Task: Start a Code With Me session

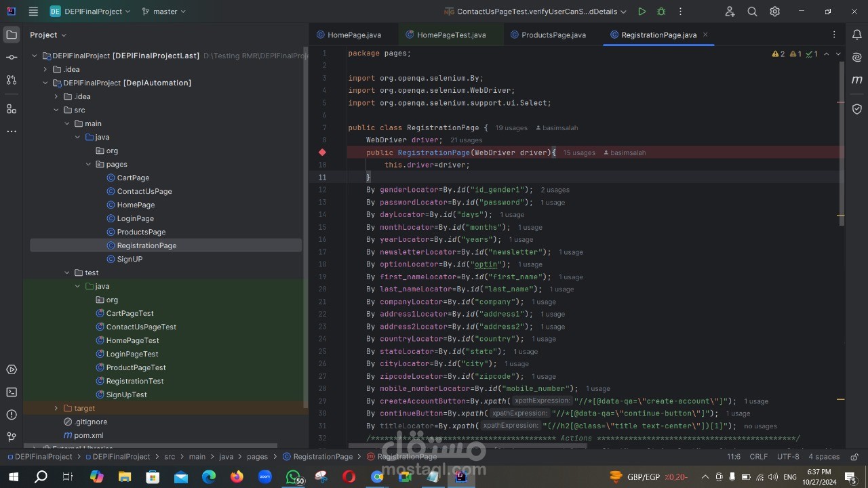Action: [x=729, y=12]
